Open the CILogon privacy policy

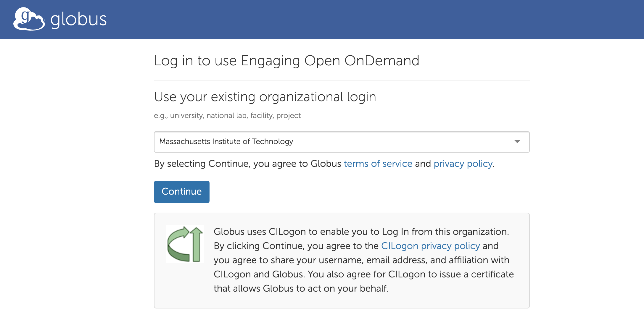coord(430,246)
